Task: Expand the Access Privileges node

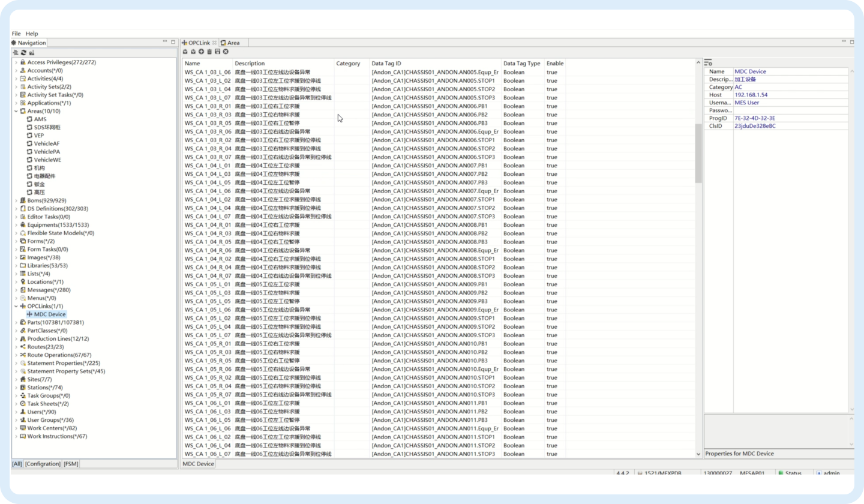Action: [16, 62]
